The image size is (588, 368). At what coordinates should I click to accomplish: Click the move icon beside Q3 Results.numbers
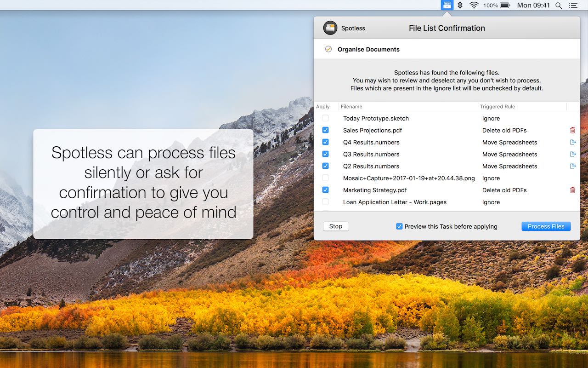click(x=572, y=154)
